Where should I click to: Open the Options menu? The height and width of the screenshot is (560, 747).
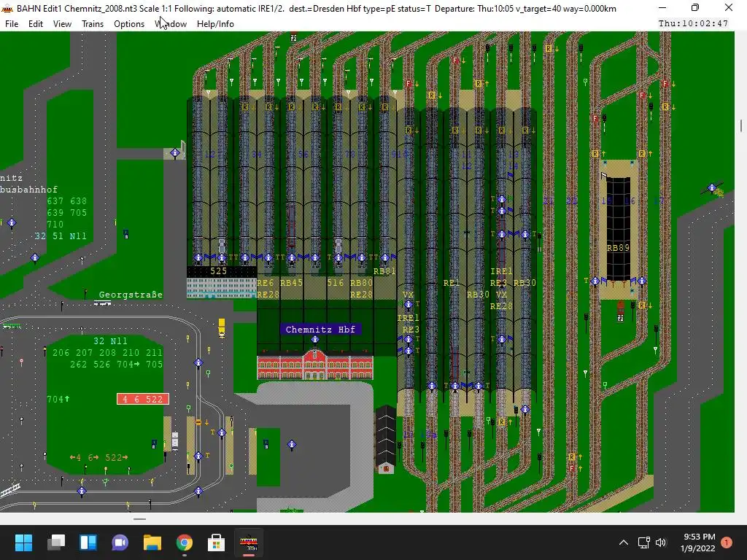[129, 24]
